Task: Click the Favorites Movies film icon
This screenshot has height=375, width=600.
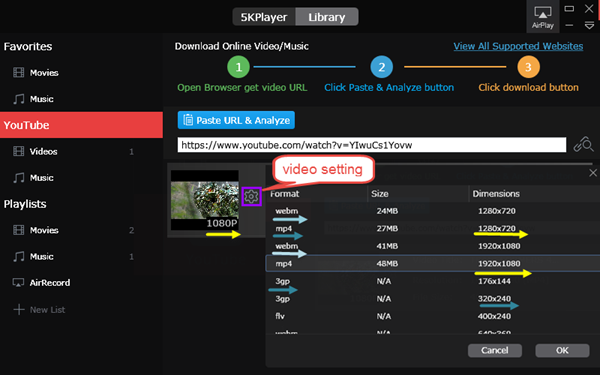Action: click(x=18, y=72)
